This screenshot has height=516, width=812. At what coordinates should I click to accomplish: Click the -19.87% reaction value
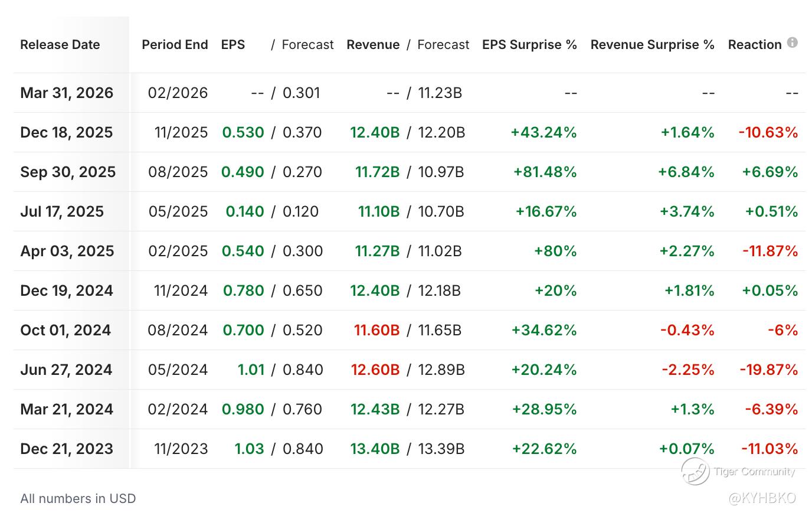[768, 370]
